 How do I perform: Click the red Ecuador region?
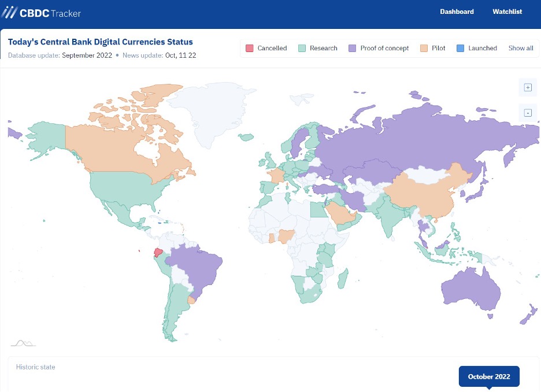tap(158, 253)
